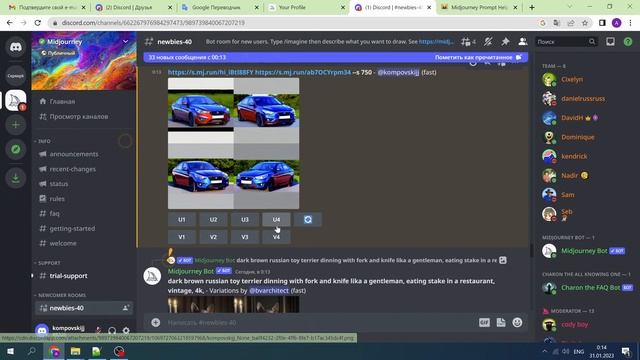Click browser back arrow
Image resolution: width=640 pixels, height=360 pixels.
pyautogui.click(x=10, y=23)
